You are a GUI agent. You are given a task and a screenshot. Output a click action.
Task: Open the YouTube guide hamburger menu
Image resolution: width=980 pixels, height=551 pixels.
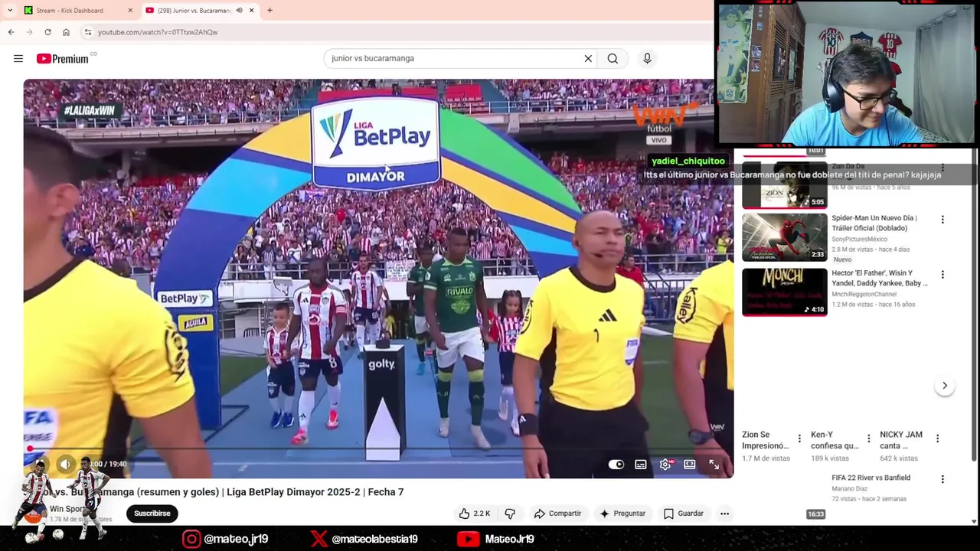[x=18, y=58]
